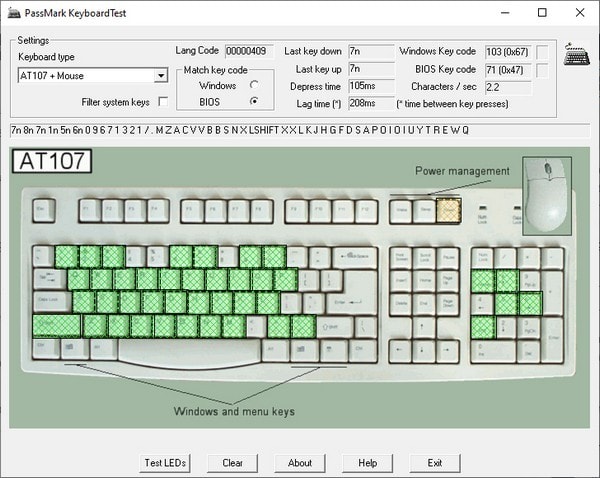Click the Down arrow key

[424, 350]
